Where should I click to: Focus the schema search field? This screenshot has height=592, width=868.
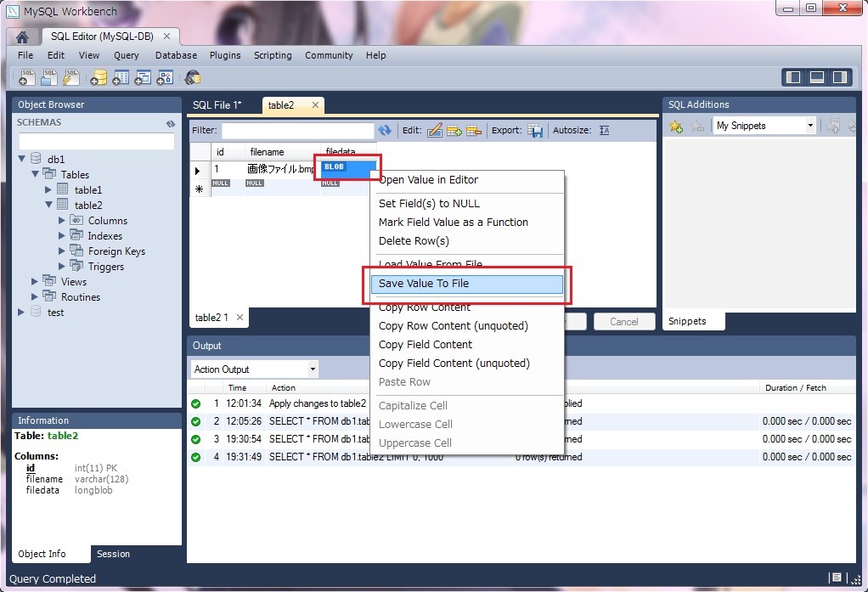(97, 141)
